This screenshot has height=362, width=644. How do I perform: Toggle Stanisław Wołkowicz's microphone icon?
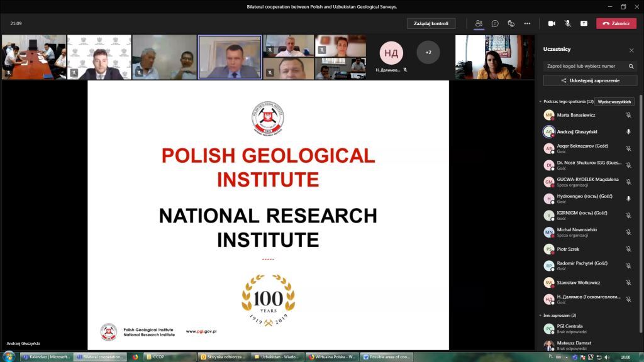click(628, 282)
